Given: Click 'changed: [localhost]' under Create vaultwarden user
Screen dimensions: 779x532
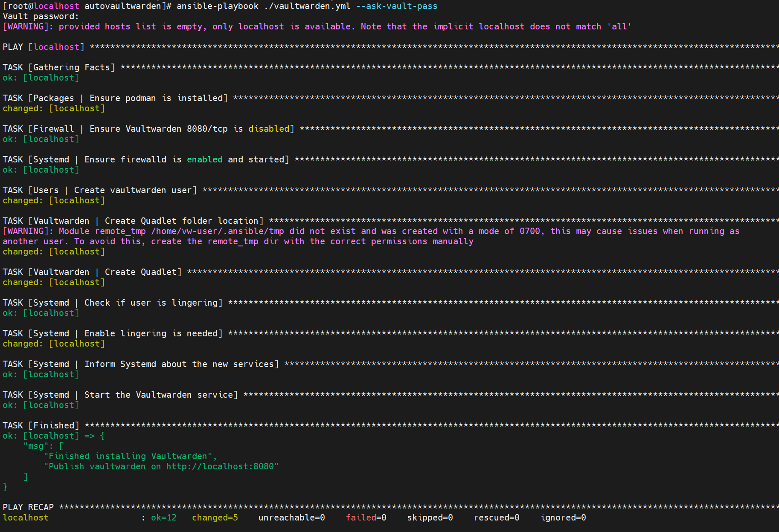Looking at the screenshot, I should [x=54, y=200].
